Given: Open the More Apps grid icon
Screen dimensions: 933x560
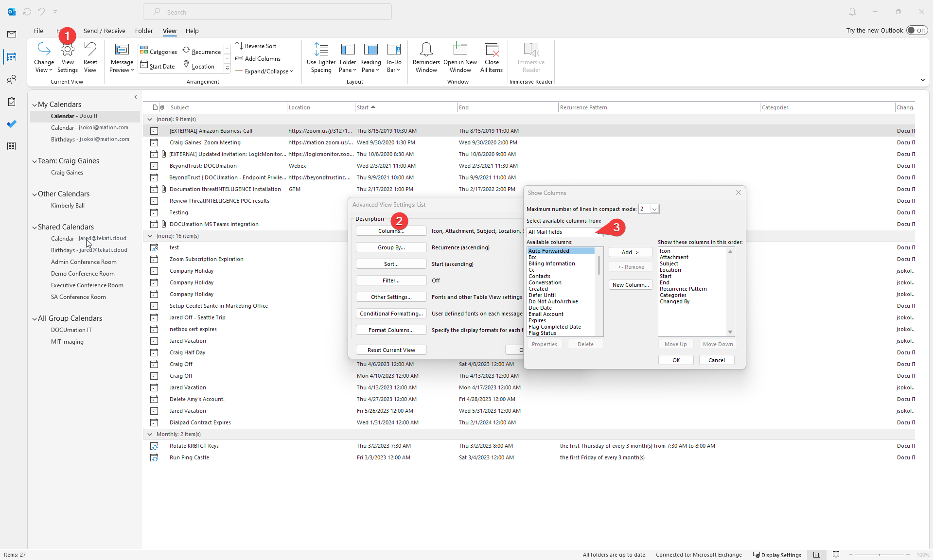Looking at the screenshot, I should (12, 146).
